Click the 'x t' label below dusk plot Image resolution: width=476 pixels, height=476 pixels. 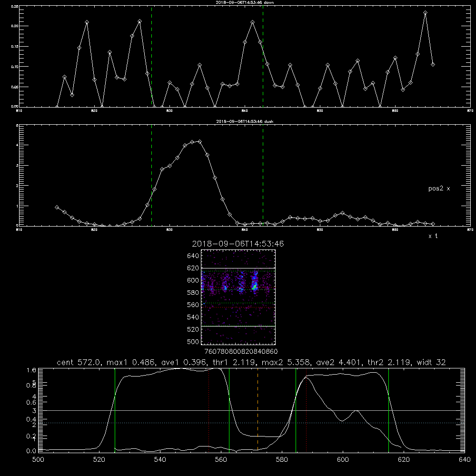(x=433, y=236)
